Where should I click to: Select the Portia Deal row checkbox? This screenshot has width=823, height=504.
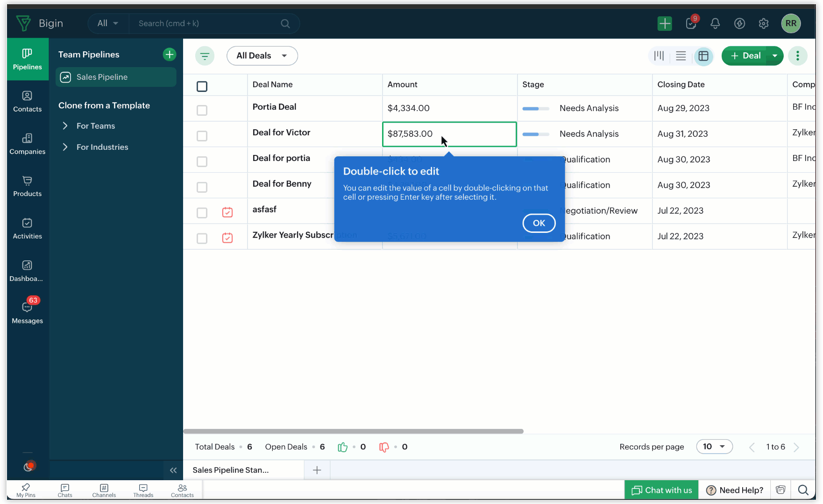pyautogui.click(x=202, y=110)
